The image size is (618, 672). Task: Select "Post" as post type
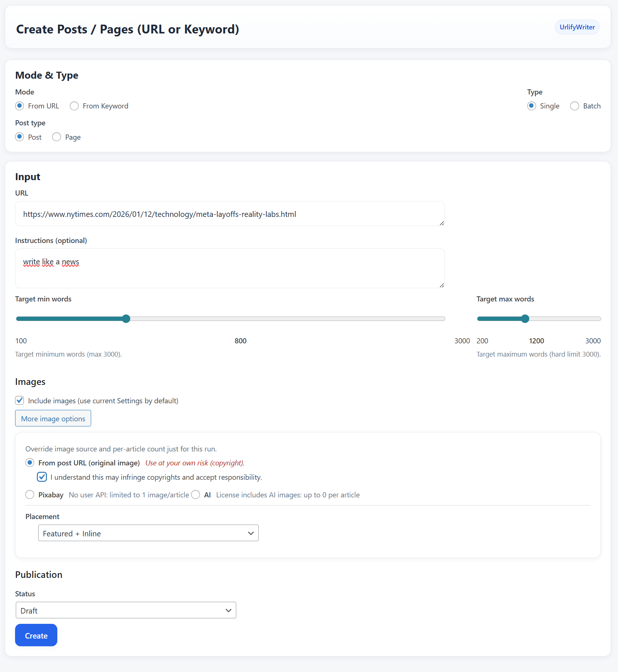[19, 137]
